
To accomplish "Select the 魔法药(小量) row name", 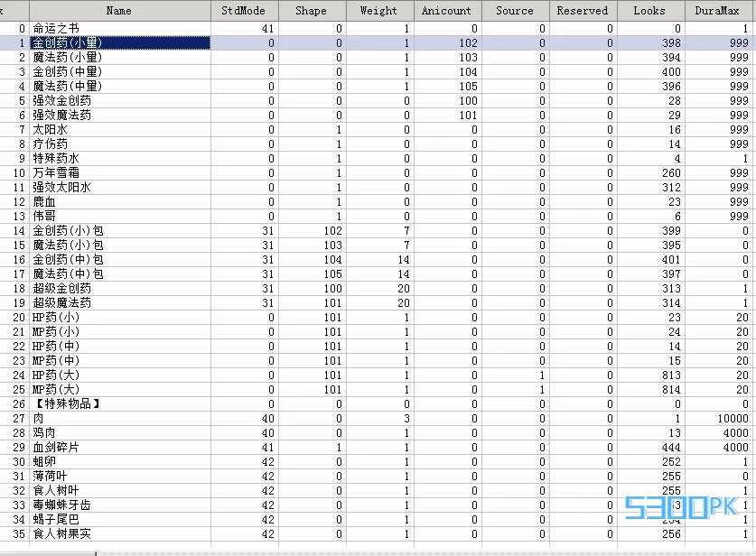I will pos(120,58).
